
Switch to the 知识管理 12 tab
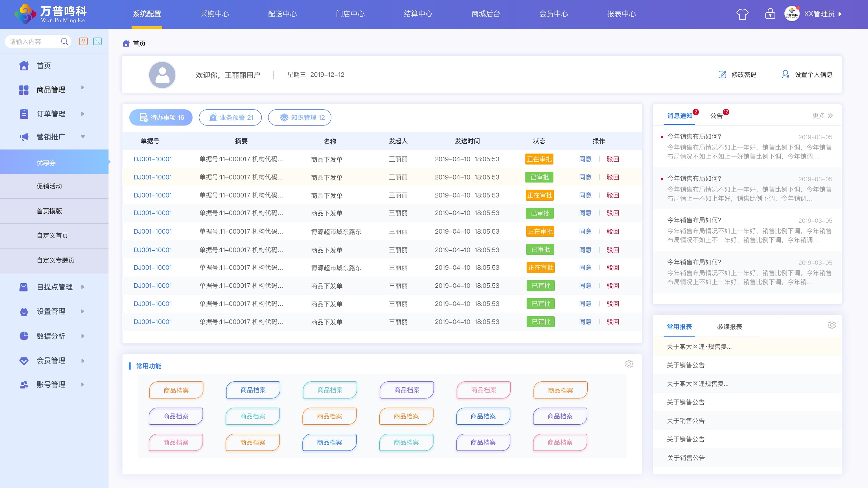299,118
